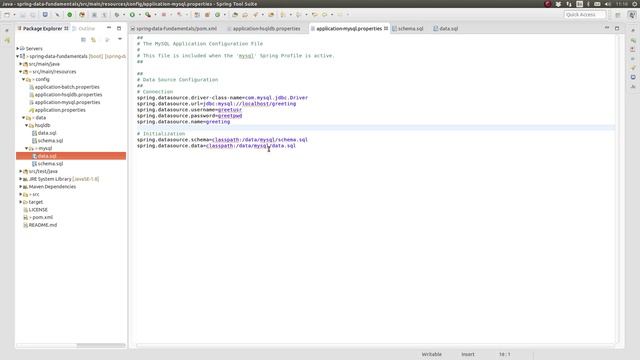Click the Collapse All icon in Package Explorer

83,40
